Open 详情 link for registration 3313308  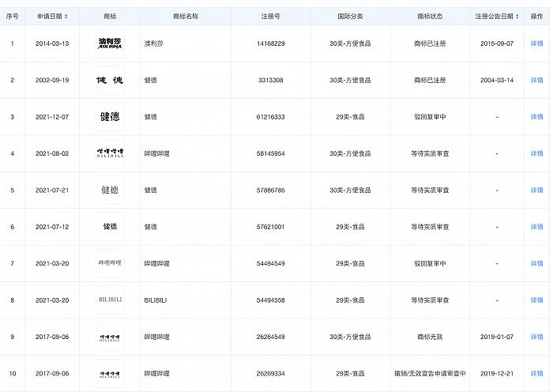pyautogui.click(x=536, y=80)
